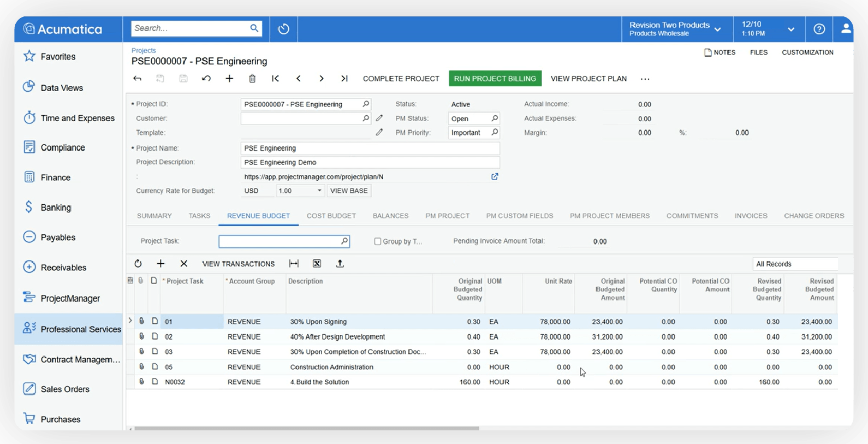Open the external project plan link icon
The width and height of the screenshot is (868, 444).
tap(495, 176)
